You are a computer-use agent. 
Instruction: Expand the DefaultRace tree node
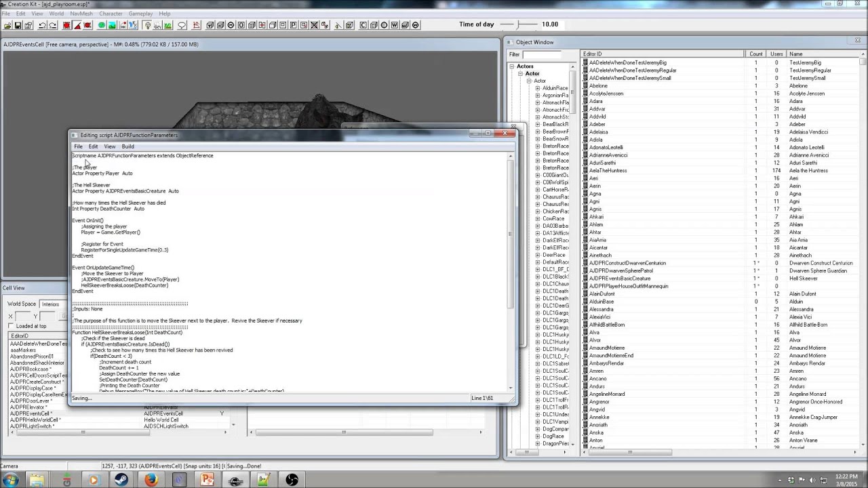pos(538,262)
